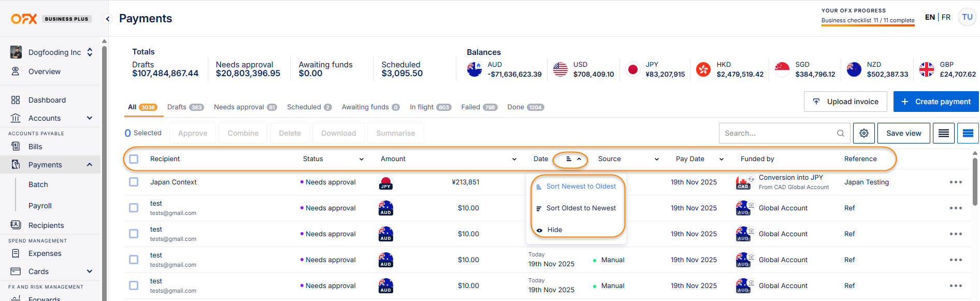Expand the Status column dropdown
Viewport: 980px width, 301px height.
(x=361, y=159)
